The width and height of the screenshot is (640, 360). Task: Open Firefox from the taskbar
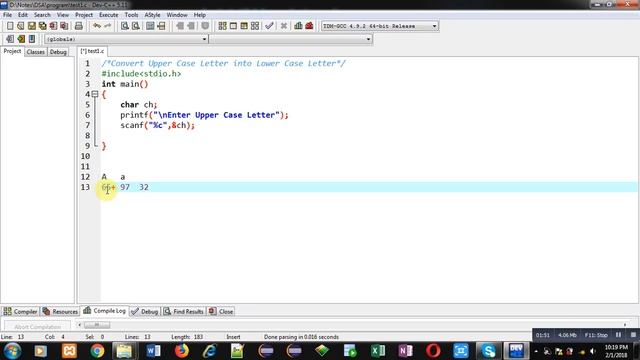182,351
